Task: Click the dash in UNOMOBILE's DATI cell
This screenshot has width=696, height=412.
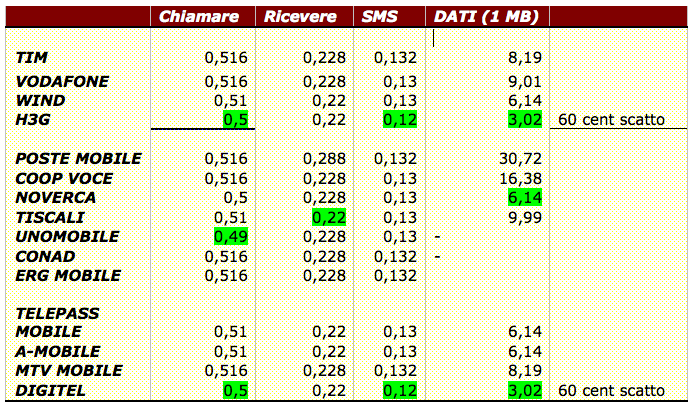Action: (437, 238)
